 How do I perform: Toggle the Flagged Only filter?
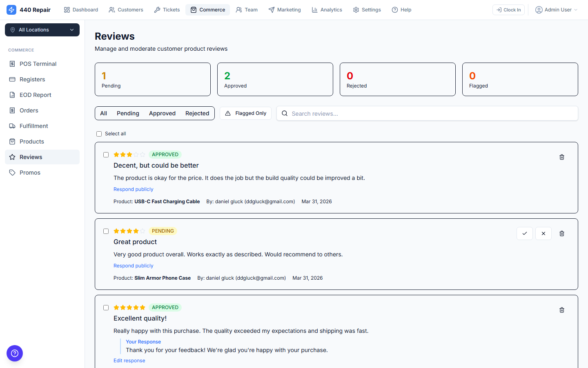click(x=245, y=113)
